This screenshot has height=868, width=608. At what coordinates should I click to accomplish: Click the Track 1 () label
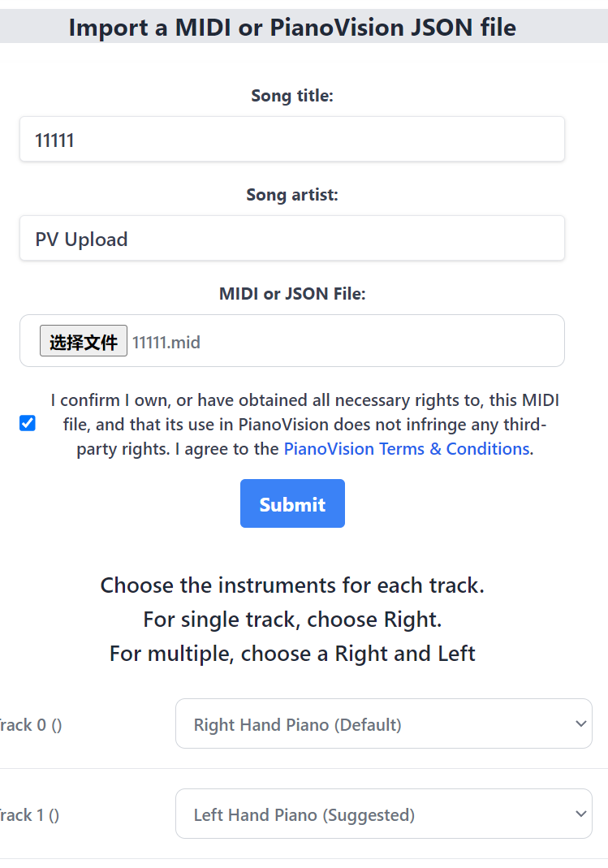coord(29,815)
